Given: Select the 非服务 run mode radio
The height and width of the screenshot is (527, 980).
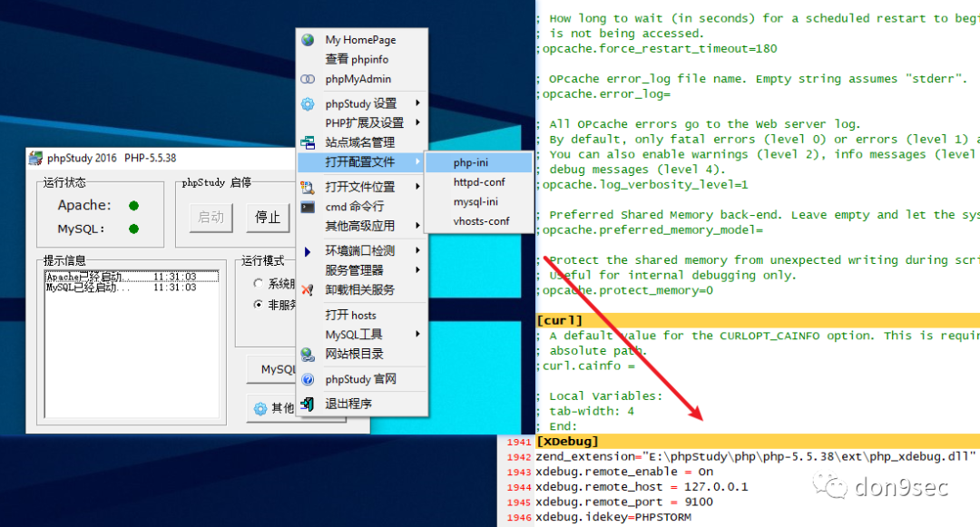Looking at the screenshot, I should click(x=258, y=305).
